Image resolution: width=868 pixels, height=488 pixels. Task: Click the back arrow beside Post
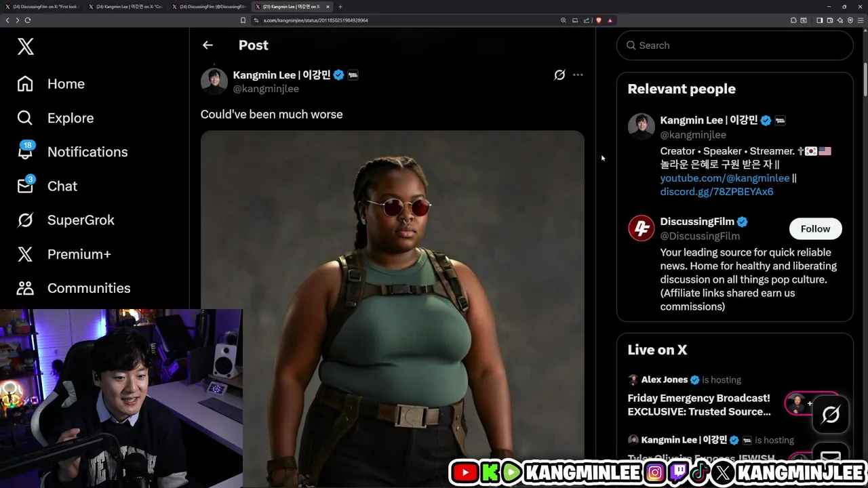[x=208, y=45]
